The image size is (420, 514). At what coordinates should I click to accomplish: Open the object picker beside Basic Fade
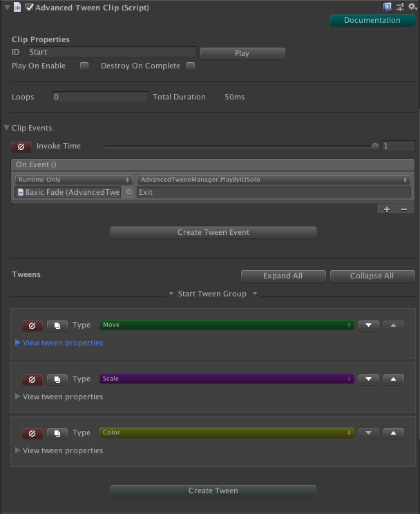coord(128,192)
